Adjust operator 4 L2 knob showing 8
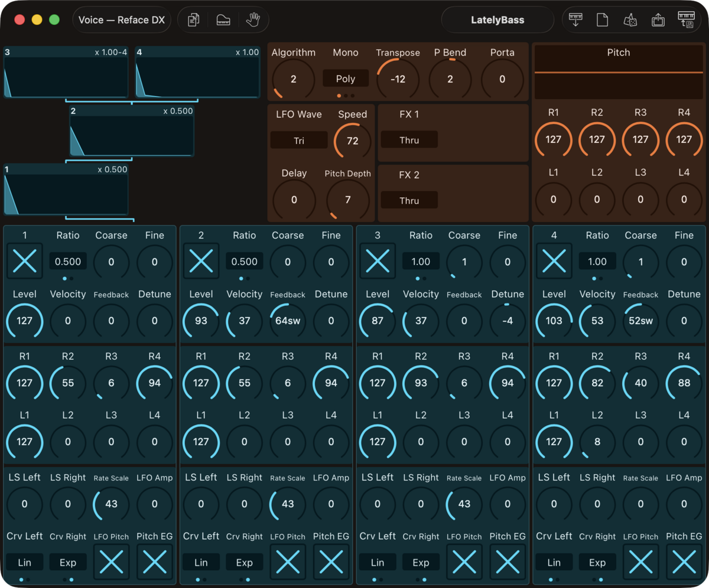This screenshot has height=588, width=709. [x=597, y=442]
